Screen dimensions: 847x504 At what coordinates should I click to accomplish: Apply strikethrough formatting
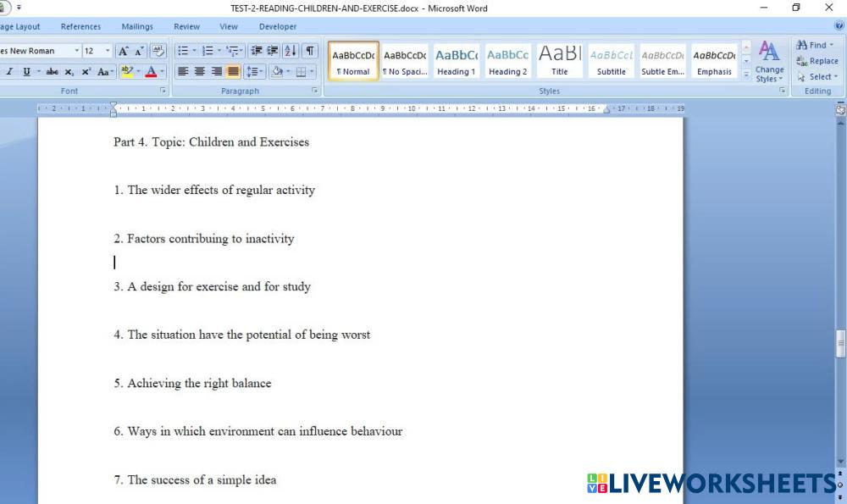tap(53, 72)
